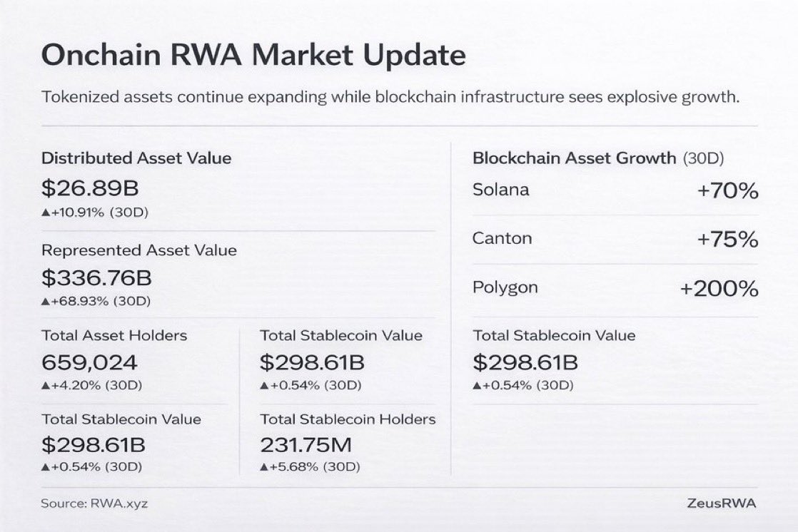Click the up-triangle icon beside +4.20%
The height and width of the screenshot is (532, 798).
point(45,386)
